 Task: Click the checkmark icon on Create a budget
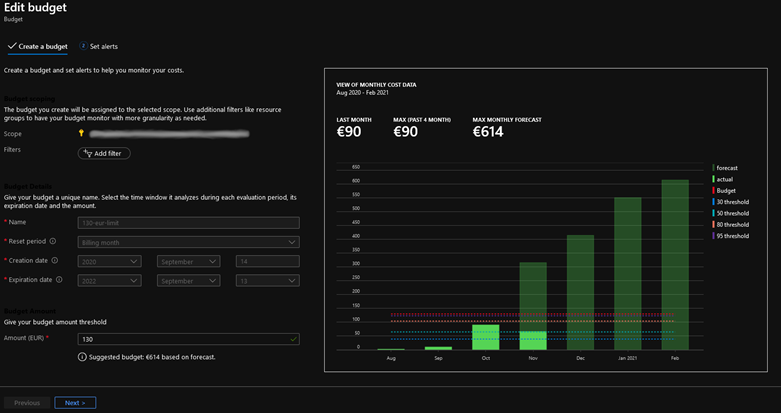click(x=12, y=46)
